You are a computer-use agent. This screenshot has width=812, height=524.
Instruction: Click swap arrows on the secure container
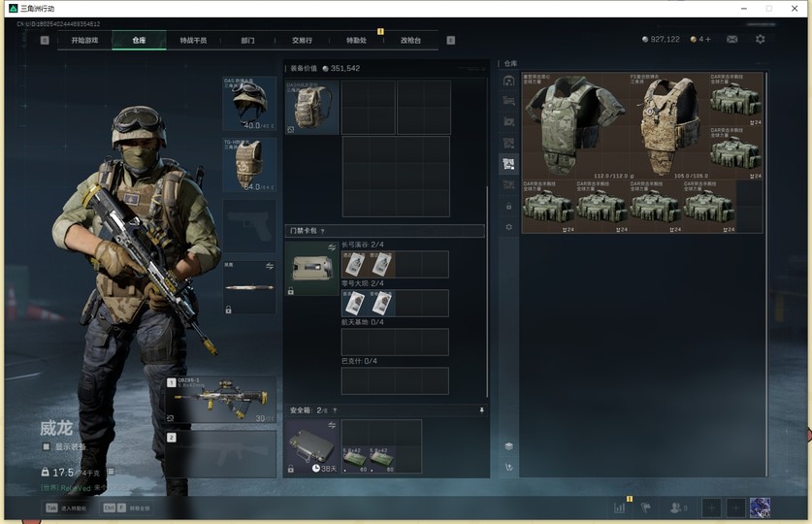[332, 425]
